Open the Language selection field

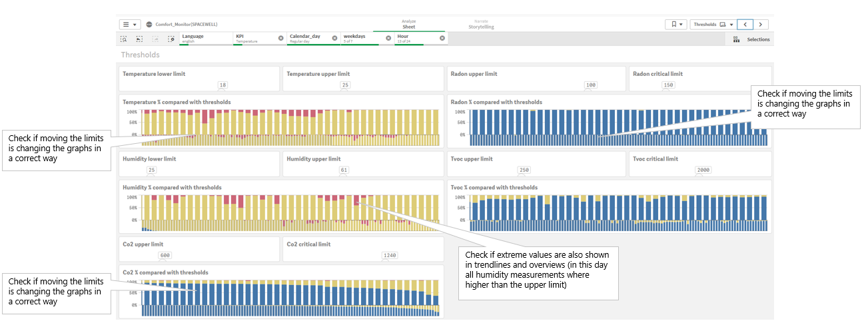tap(206, 39)
